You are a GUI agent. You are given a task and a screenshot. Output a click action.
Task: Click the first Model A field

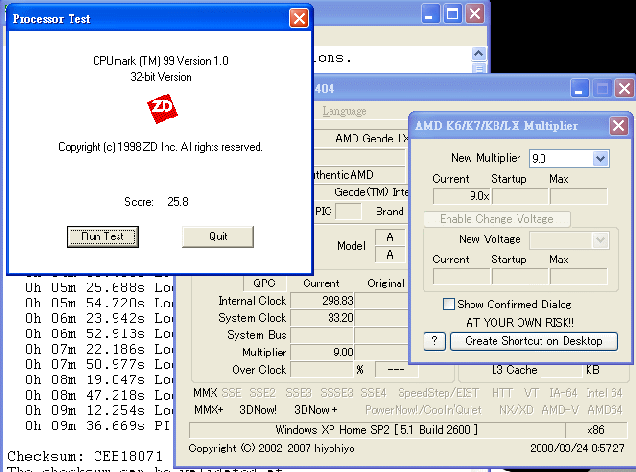tap(390, 237)
